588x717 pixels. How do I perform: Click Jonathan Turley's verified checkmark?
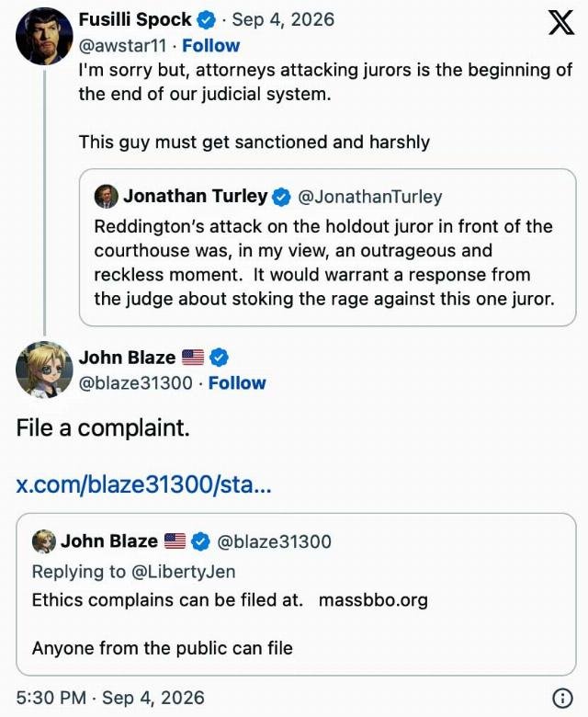click(281, 197)
